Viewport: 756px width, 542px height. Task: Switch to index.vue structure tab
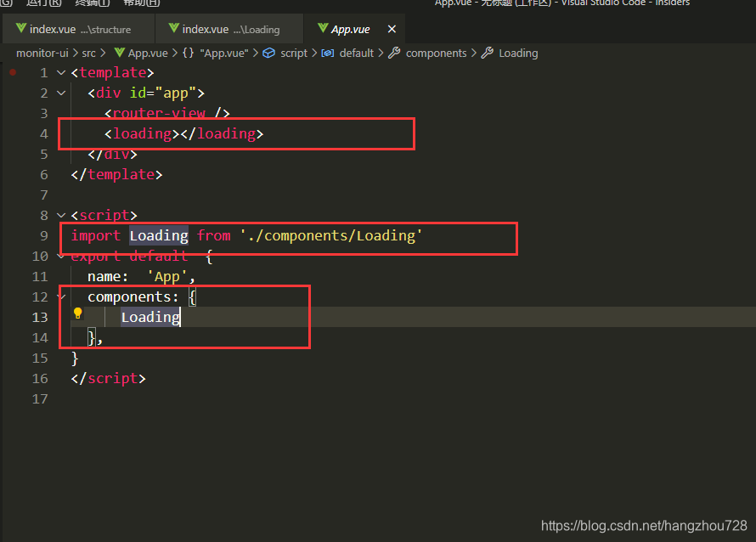[79, 30]
